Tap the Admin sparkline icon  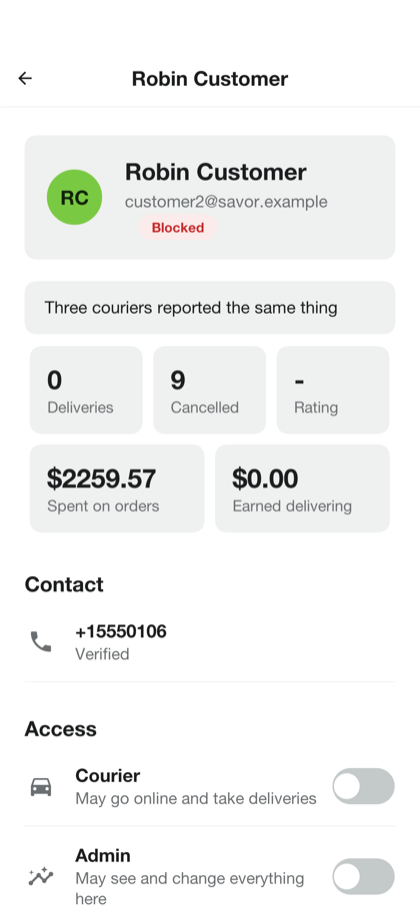41,877
